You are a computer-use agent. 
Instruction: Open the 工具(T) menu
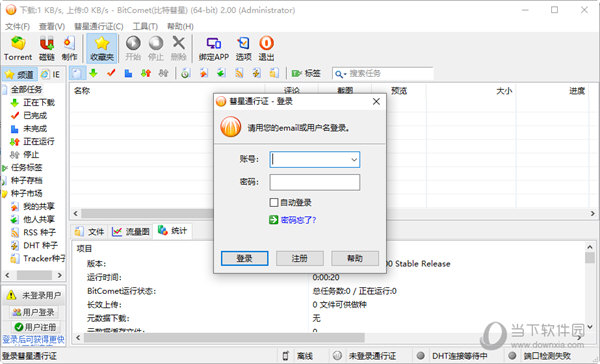[145, 26]
